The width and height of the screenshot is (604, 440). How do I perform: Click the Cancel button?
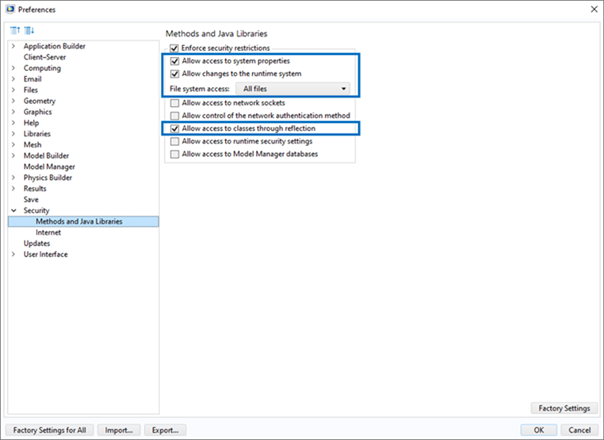(579, 430)
